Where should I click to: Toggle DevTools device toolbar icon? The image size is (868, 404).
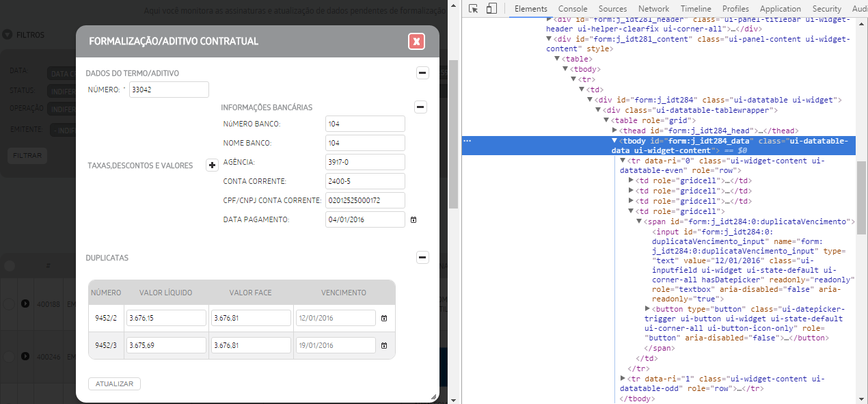tap(491, 9)
